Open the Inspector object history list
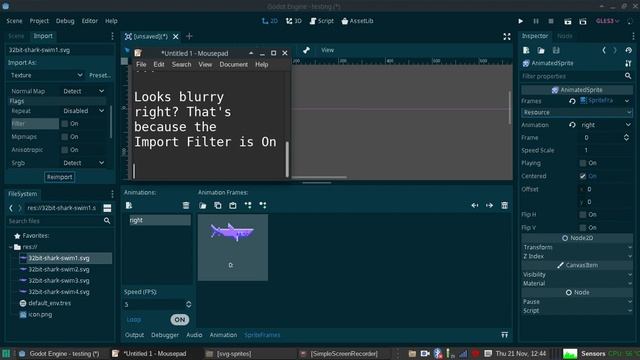This screenshot has width=640, height=360. pos(629,50)
